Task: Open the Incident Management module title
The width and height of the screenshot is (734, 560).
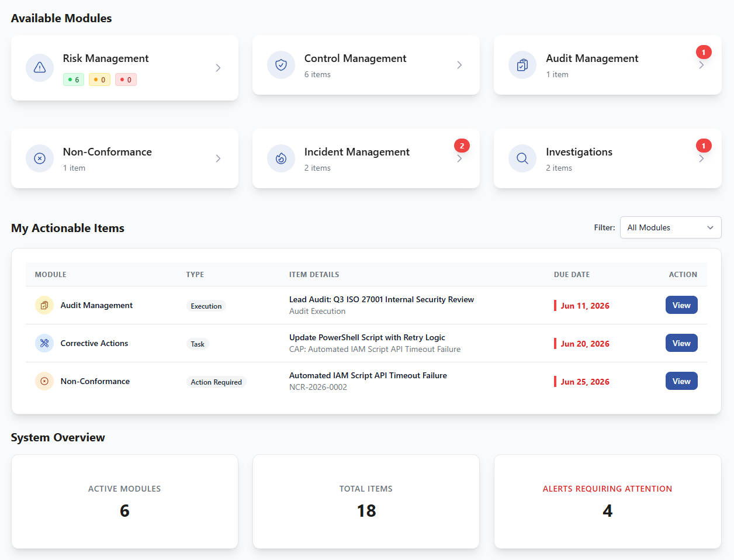Action: [x=357, y=152]
